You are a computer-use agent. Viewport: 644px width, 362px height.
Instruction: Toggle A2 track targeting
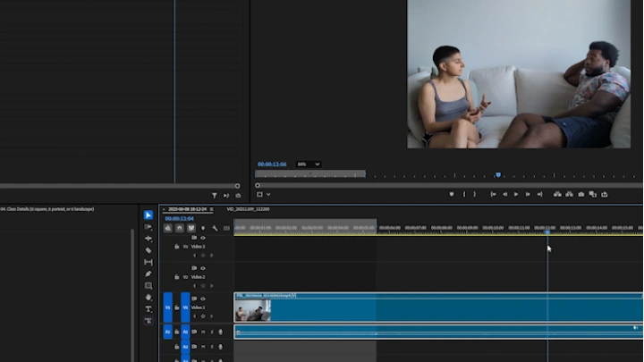click(185, 347)
